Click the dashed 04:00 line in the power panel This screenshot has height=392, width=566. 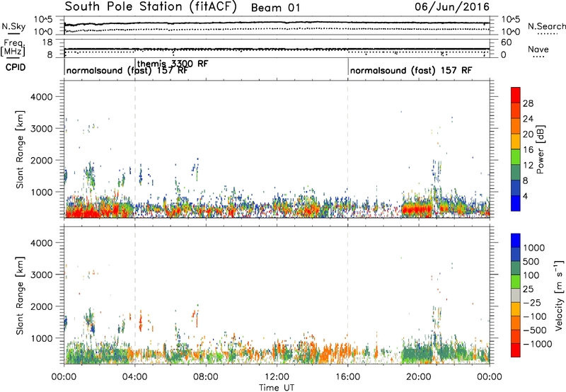(135, 149)
